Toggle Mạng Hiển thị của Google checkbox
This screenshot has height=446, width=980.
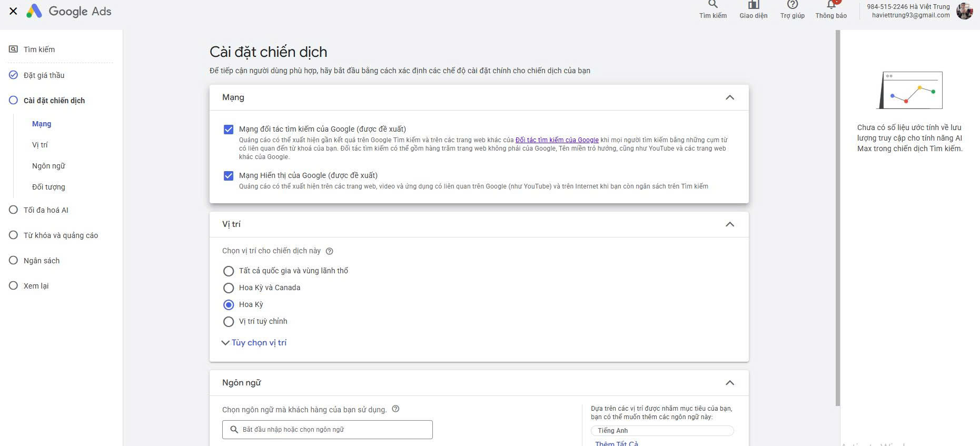pos(229,176)
